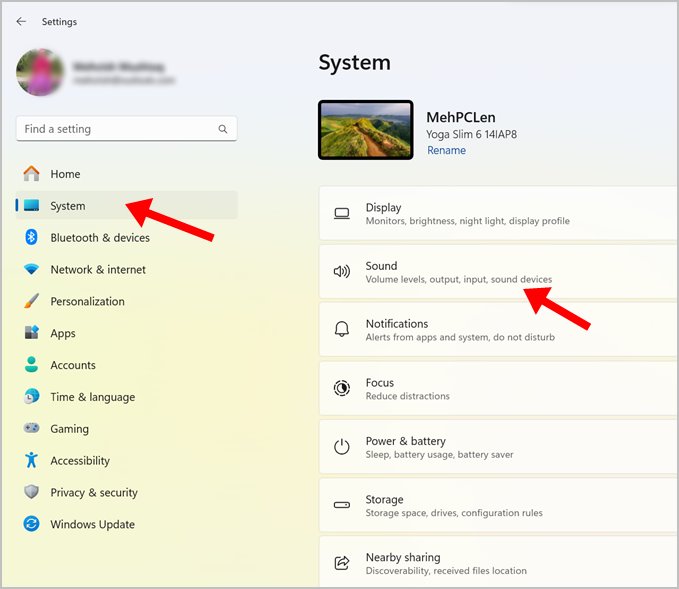The width and height of the screenshot is (679, 589).
Task: Go to Privacy & security
Action: point(126,492)
